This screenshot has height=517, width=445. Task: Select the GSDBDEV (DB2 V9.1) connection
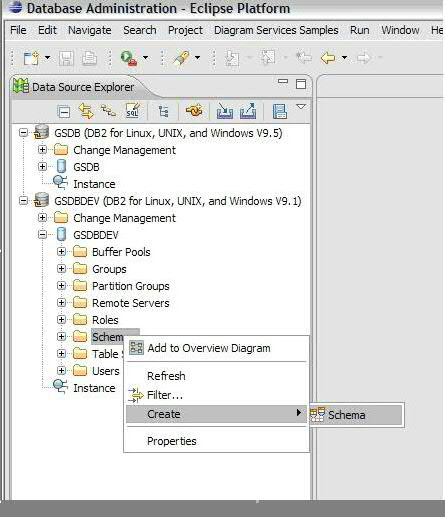tap(178, 201)
